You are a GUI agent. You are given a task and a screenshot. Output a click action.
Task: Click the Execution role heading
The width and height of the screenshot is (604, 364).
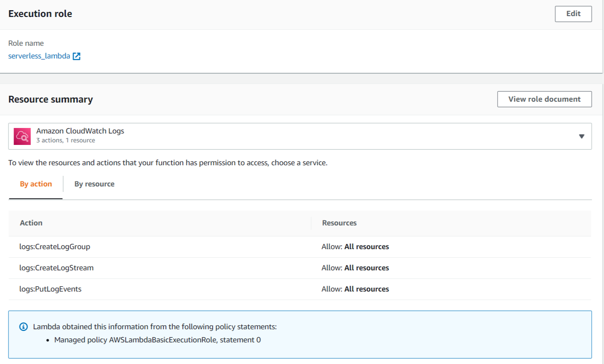(40, 14)
